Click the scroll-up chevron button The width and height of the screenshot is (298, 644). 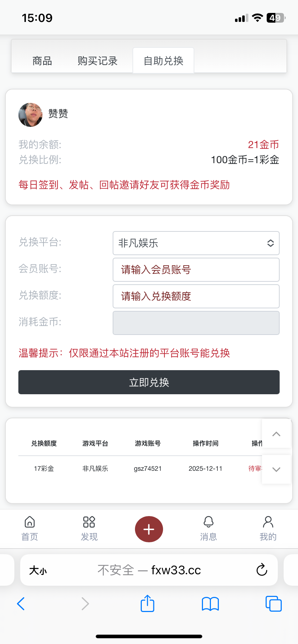[276, 434]
